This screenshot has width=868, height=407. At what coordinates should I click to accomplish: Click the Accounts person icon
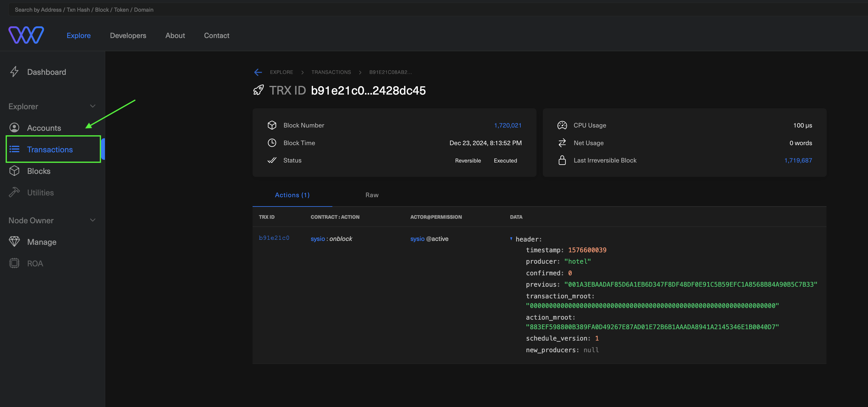(14, 127)
